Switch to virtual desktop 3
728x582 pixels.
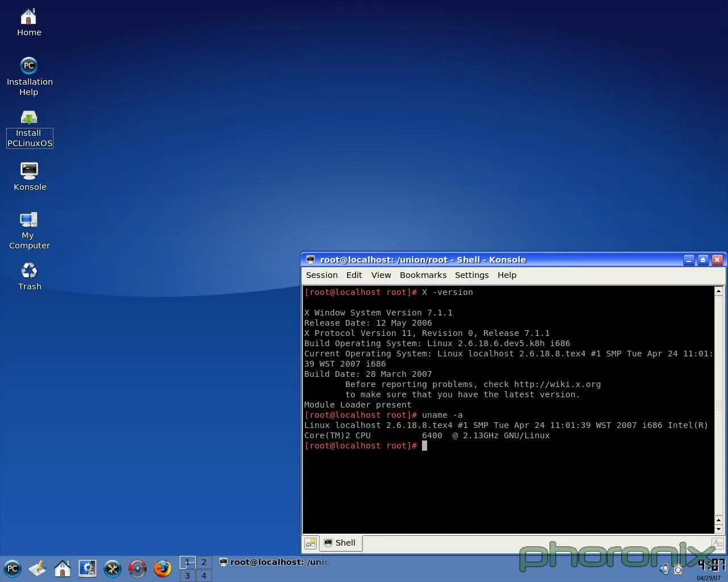click(x=188, y=576)
